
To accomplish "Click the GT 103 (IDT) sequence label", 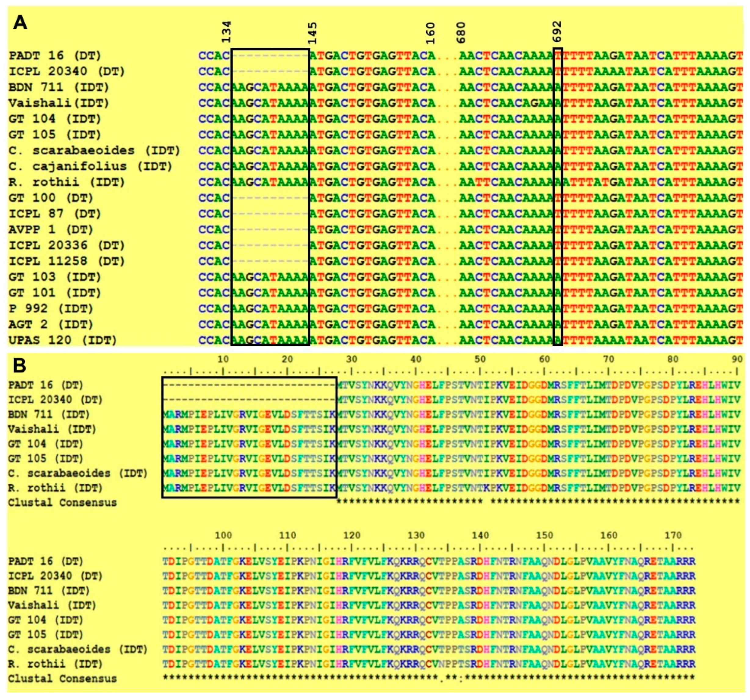I will tap(55, 277).
